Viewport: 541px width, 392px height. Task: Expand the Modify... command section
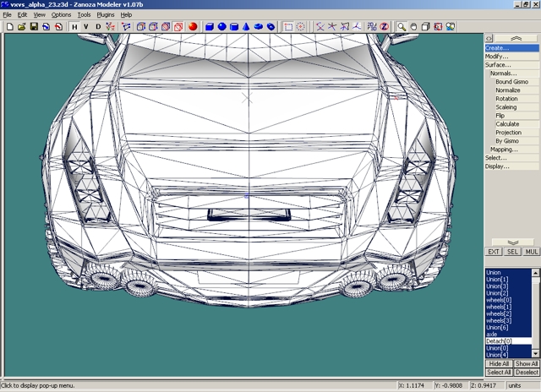click(497, 57)
